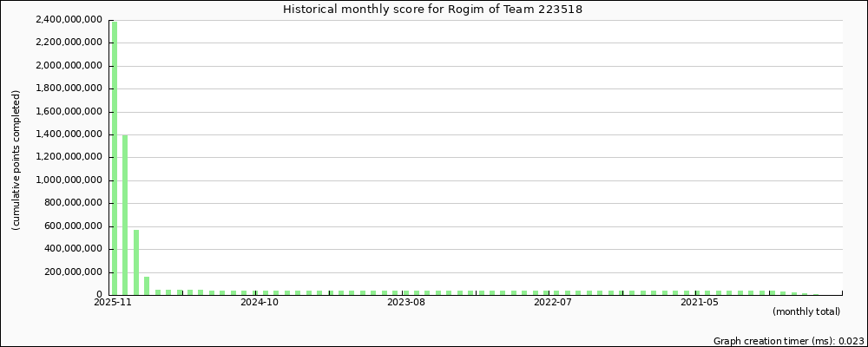Click the "(monthly total)" axis caption
This screenshot has height=347, width=868.
pyautogui.click(x=806, y=311)
